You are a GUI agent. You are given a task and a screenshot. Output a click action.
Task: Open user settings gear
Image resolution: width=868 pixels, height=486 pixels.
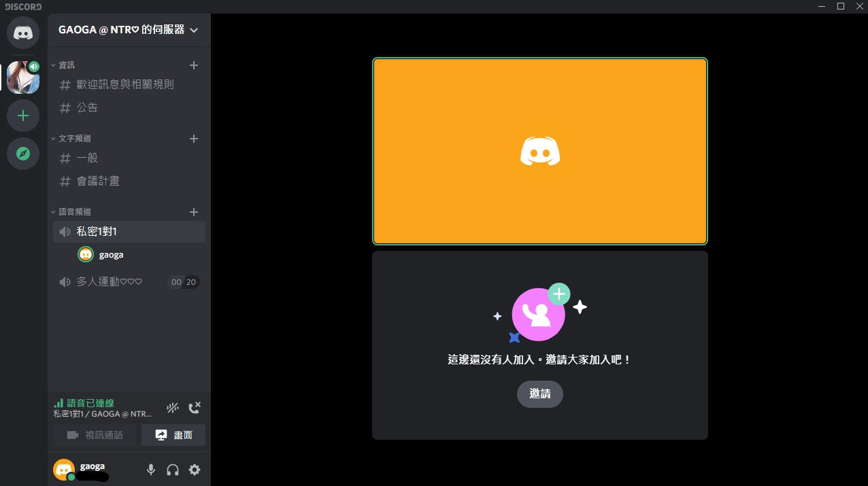195,470
